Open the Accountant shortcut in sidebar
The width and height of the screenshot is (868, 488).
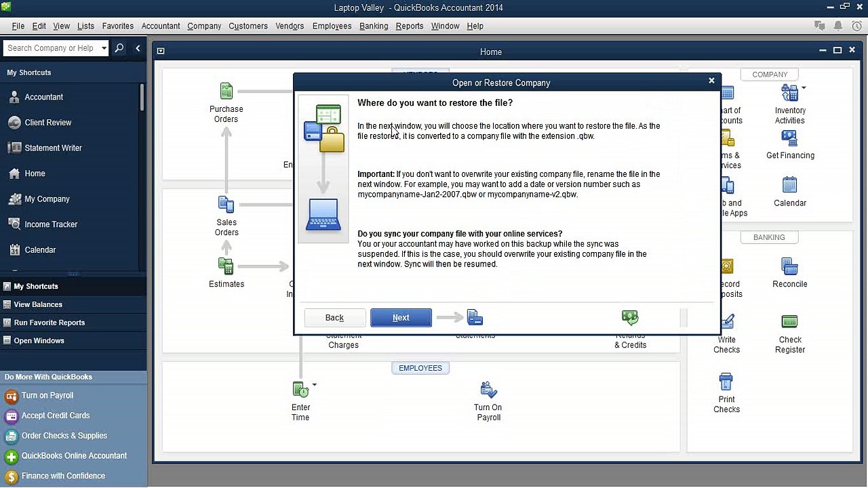tap(43, 97)
